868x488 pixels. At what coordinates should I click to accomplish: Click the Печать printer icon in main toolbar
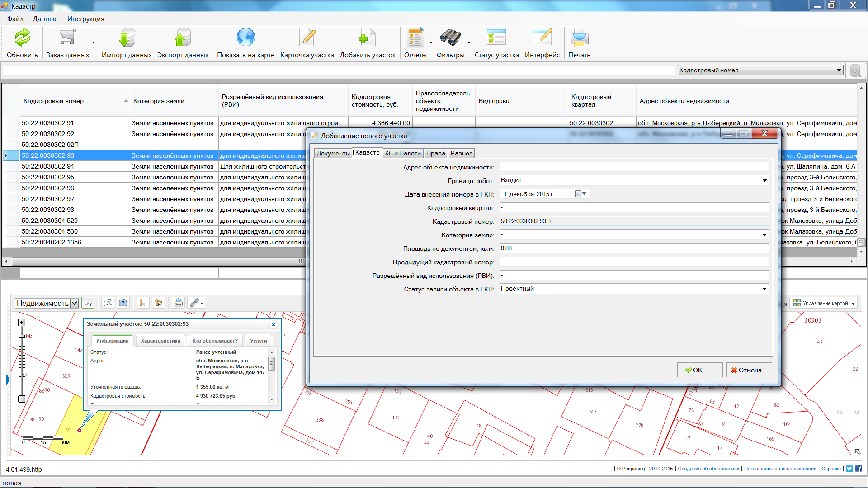pyautogui.click(x=579, y=38)
